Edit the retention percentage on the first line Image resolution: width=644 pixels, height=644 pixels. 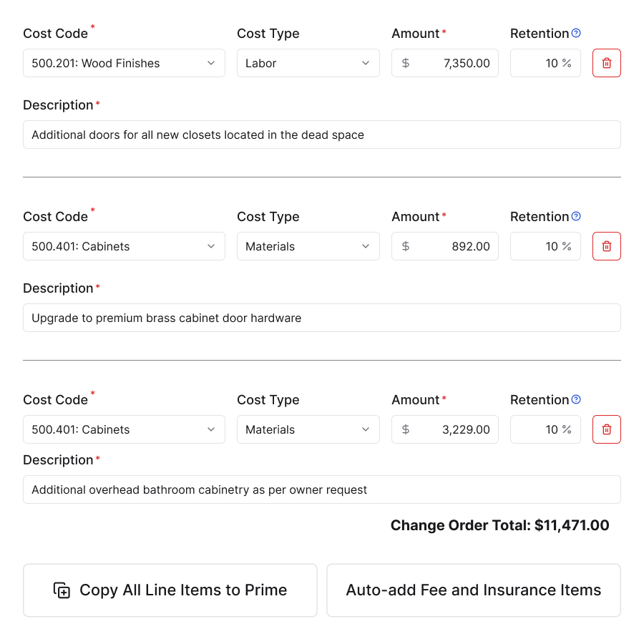pyautogui.click(x=545, y=63)
